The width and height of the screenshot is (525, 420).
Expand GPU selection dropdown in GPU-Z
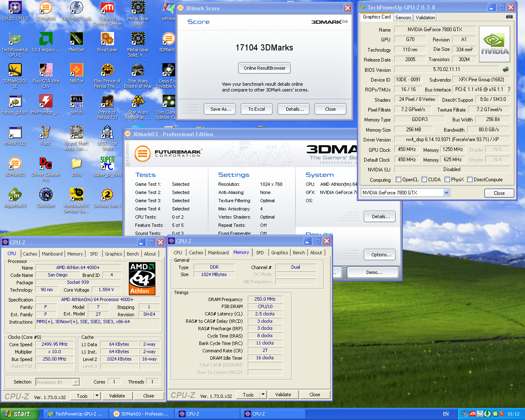coord(447,193)
